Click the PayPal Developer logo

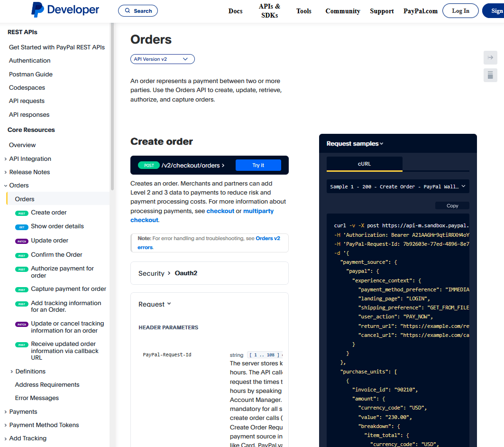[x=64, y=10]
